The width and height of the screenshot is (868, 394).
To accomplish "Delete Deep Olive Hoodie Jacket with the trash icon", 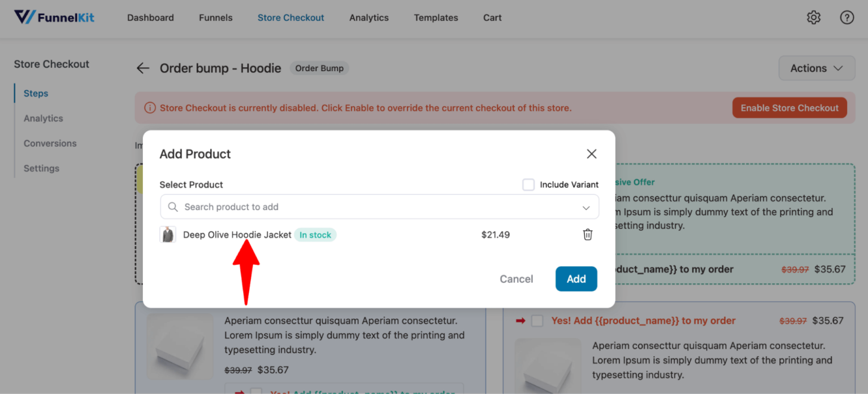I will coord(588,234).
